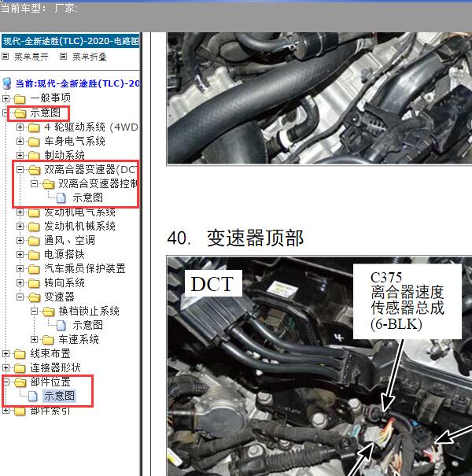
Task: Open the 示意图 document under 换档锁止系统
Action: pyautogui.click(x=88, y=325)
